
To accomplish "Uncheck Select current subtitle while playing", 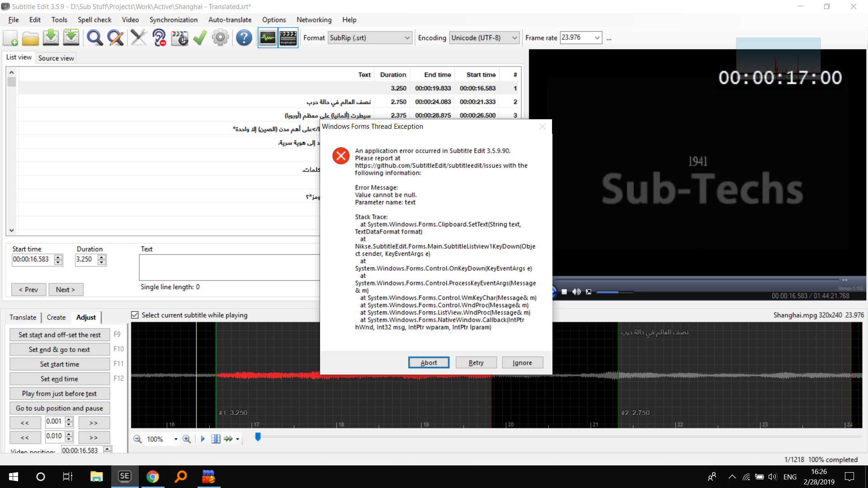I will tap(135, 315).
